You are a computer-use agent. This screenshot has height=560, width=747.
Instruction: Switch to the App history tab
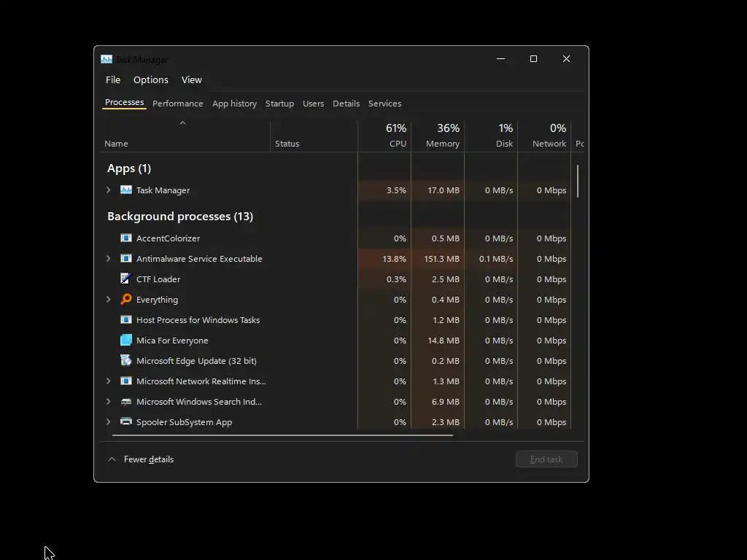click(x=234, y=104)
